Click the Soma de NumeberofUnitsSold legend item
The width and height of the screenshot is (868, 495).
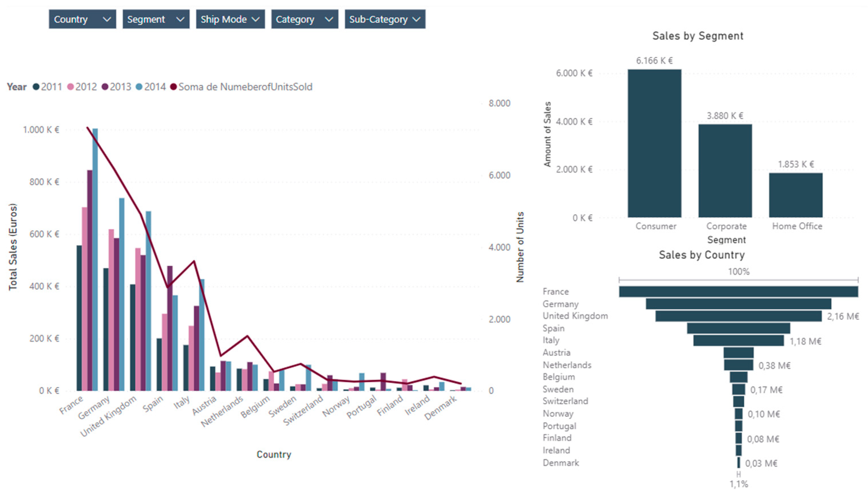[x=245, y=87]
